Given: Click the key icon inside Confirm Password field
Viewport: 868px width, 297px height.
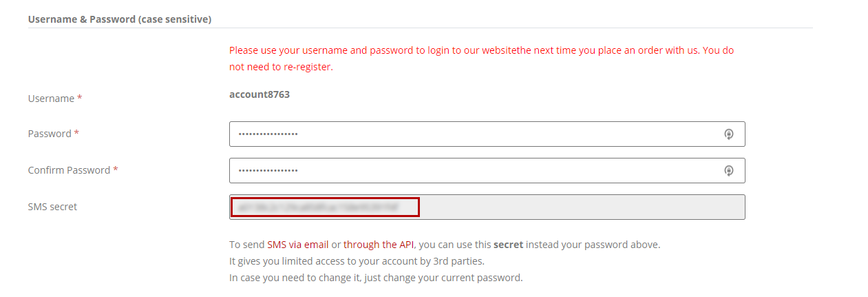Looking at the screenshot, I should point(729,171).
